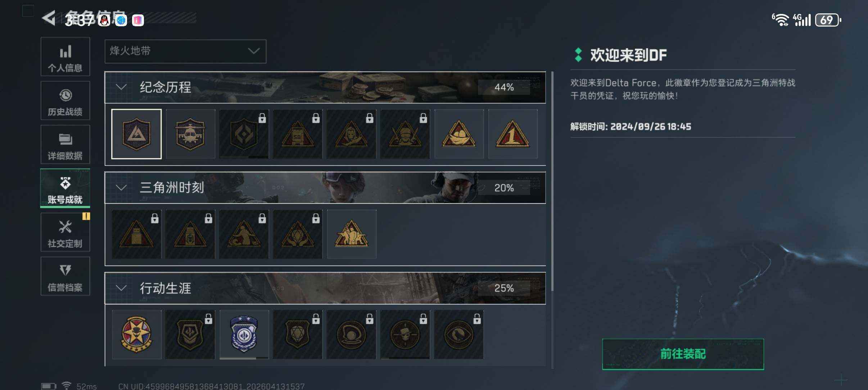Open the 信誉档案 tab

click(x=65, y=276)
